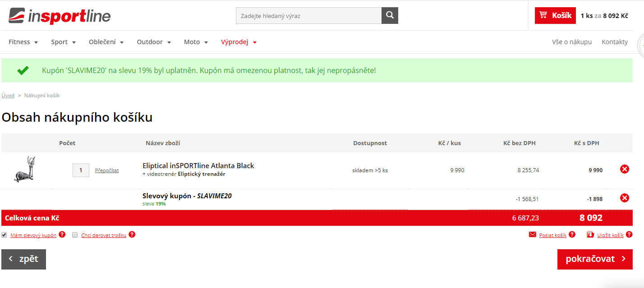644x288 pixels.
Task: Expand the Fitness menu
Action: (x=23, y=42)
